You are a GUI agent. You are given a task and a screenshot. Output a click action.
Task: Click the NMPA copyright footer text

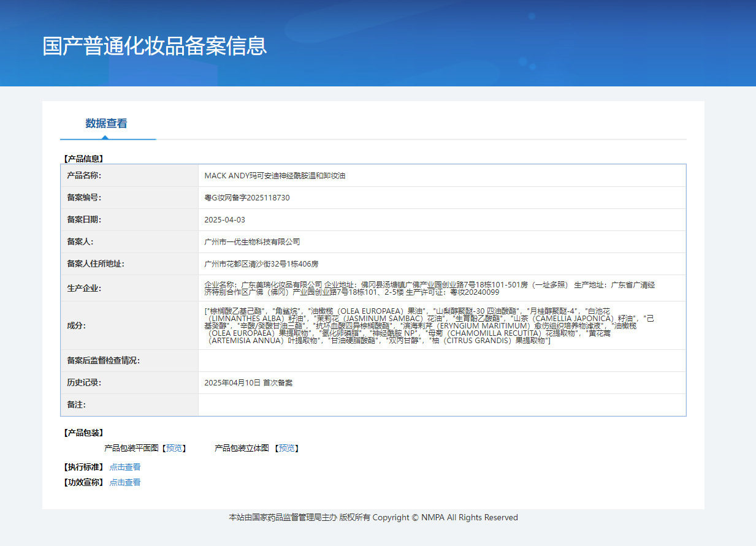click(373, 518)
